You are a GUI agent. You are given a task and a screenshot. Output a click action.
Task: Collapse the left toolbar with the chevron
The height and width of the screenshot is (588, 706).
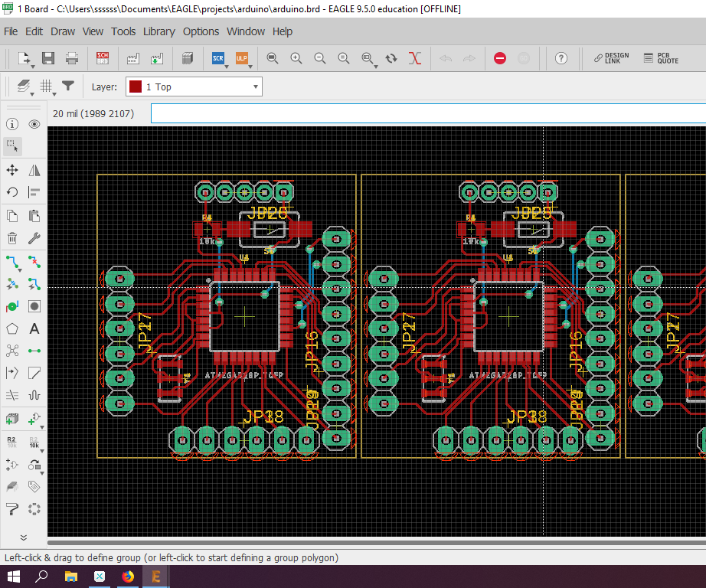[x=22, y=537]
